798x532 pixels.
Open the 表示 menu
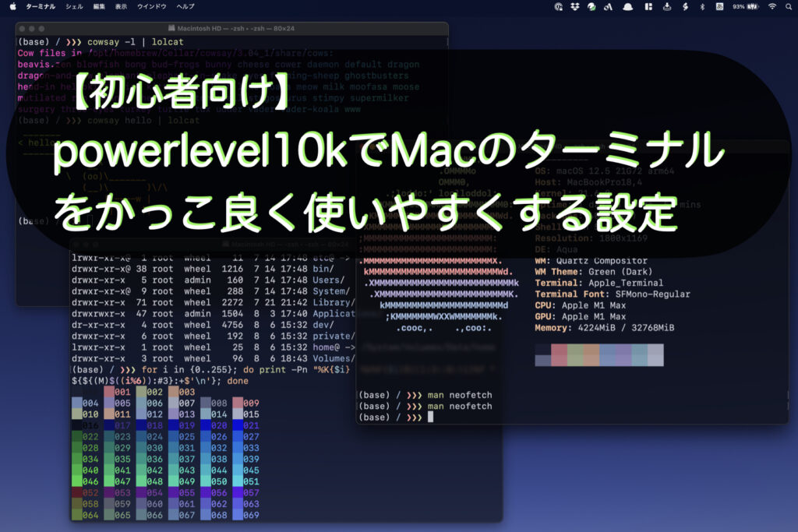tap(121, 6)
